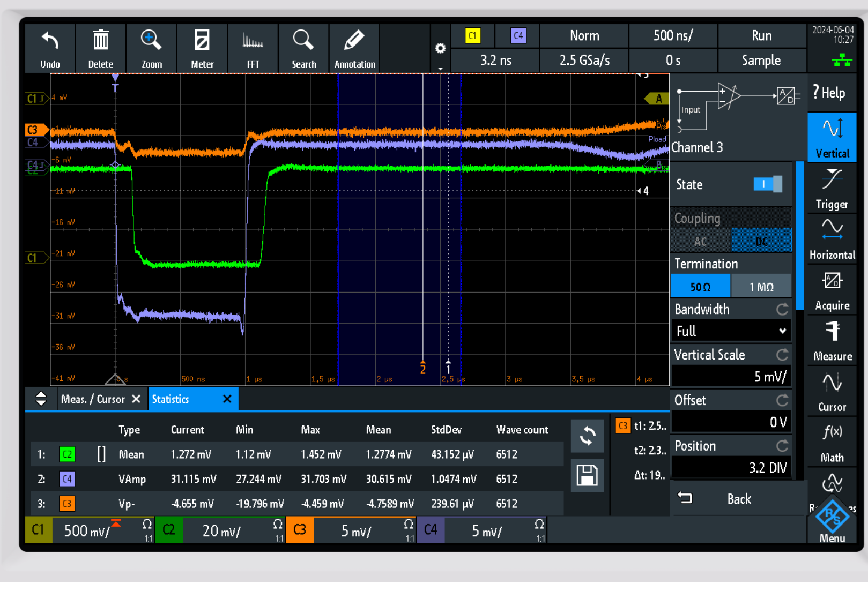Collapse the results panel using up-down arrows
The height and width of the screenshot is (591, 868).
pyautogui.click(x=41, y=399)
